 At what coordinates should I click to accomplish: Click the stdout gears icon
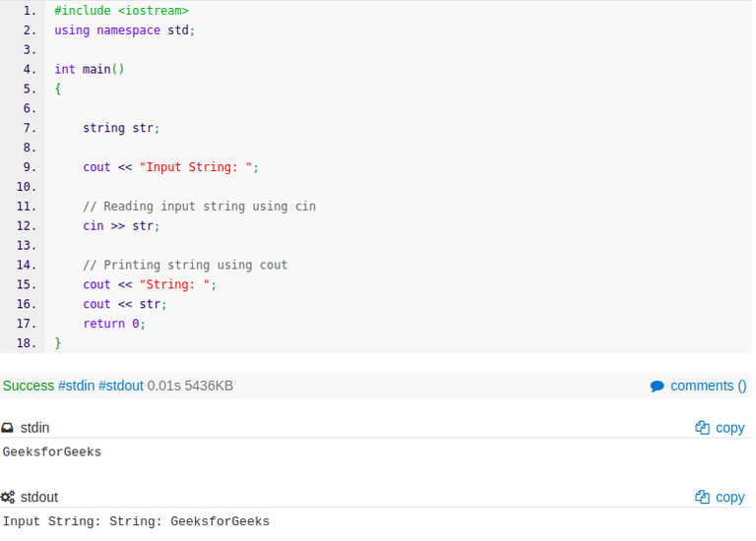click(x=8, y=497)
